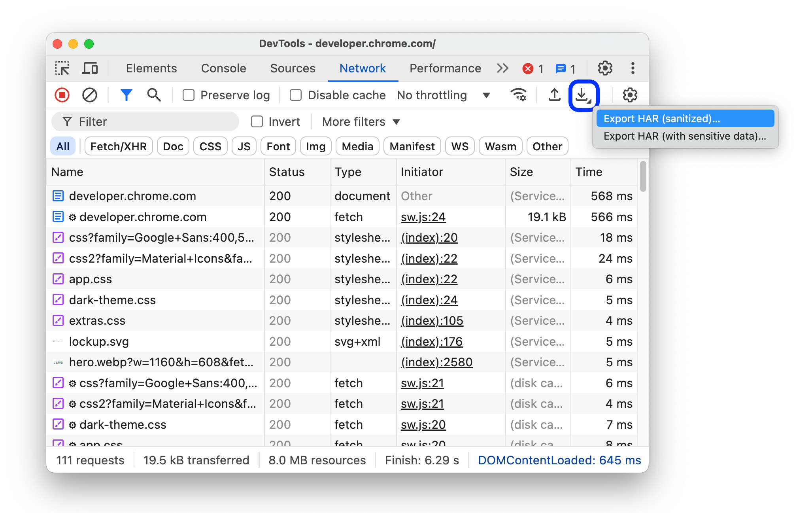812x513 pixels.
Task: Click the search network requests icon
Action: pyautogui.click(x=153, y=95)
